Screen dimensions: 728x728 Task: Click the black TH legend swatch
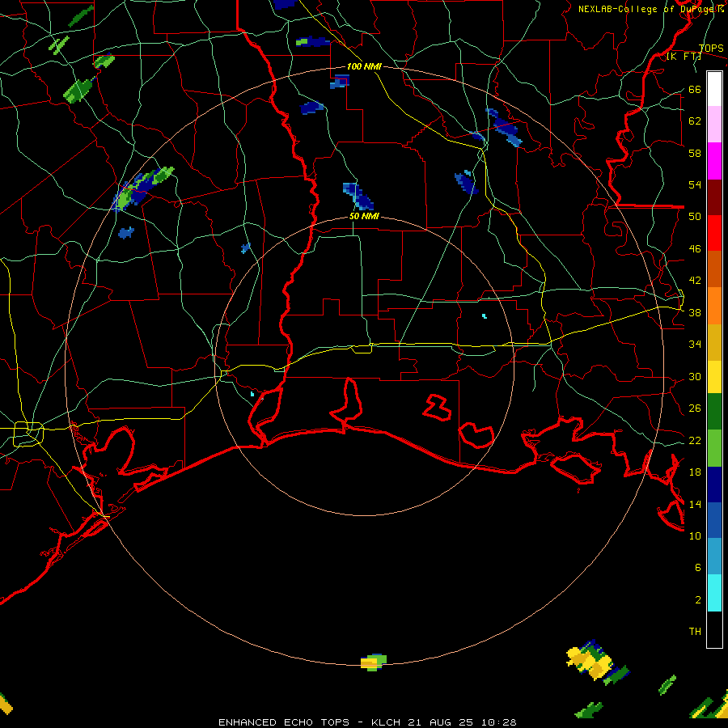click(x=714, y=629)
